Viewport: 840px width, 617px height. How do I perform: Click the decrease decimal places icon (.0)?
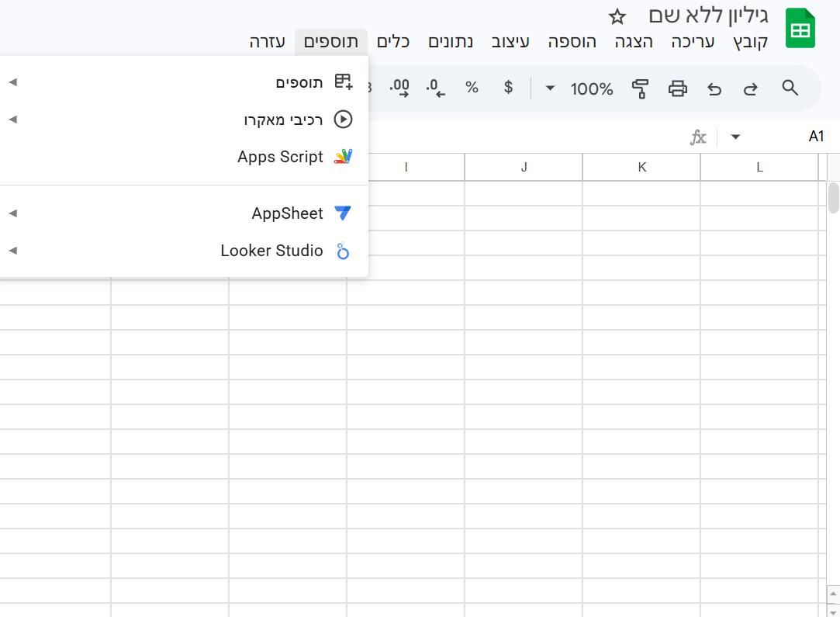(x=436, y=88)
